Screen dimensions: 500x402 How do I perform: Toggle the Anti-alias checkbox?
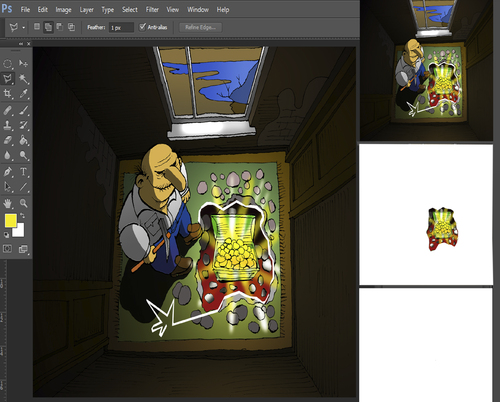pyautogui.click(x=143, y=27)
